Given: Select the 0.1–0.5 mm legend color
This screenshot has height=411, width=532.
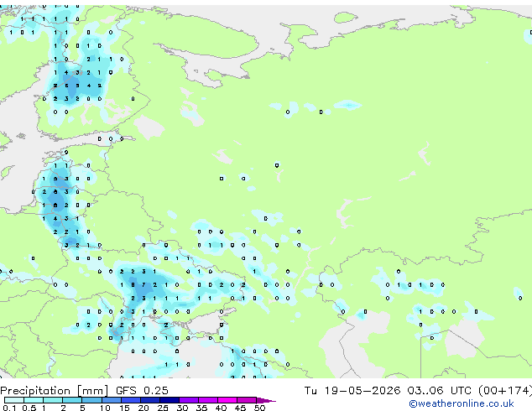Looking at the screenshot, I should 14,400.
